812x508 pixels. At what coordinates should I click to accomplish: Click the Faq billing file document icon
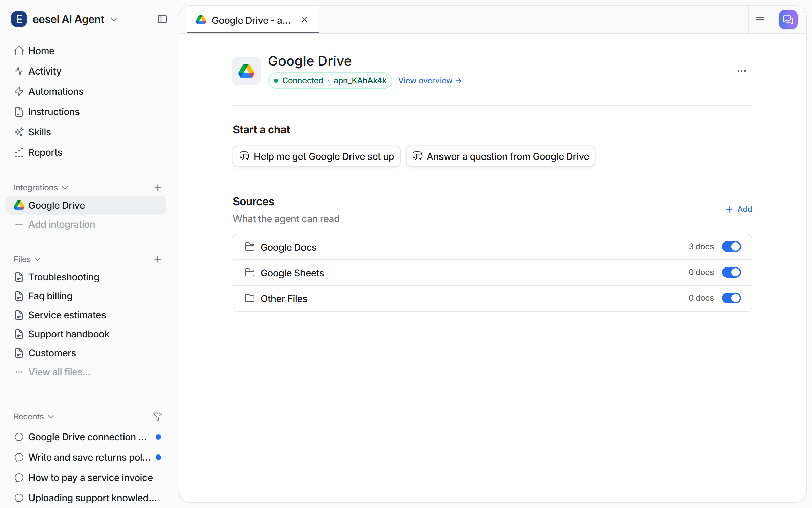(19, 296)
